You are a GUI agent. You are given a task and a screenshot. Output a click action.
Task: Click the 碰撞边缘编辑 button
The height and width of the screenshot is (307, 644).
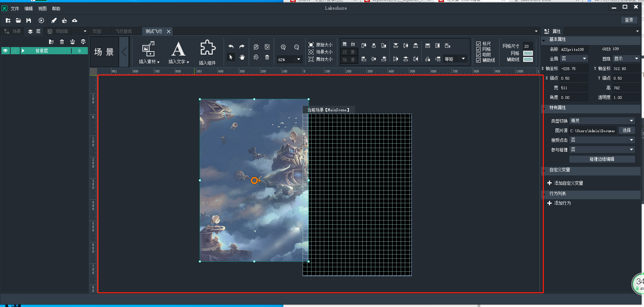(602, 159)
